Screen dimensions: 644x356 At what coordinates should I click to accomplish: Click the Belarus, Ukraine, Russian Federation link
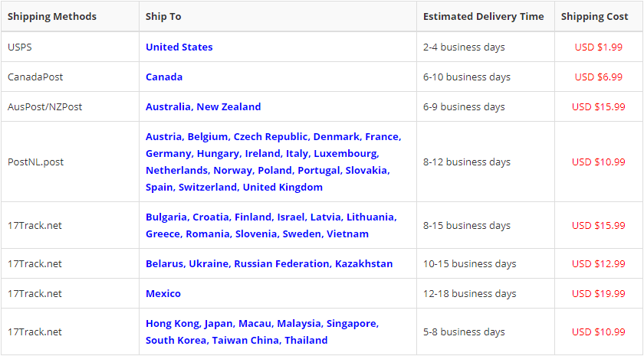pyautogui.click(x=269, y=263)
